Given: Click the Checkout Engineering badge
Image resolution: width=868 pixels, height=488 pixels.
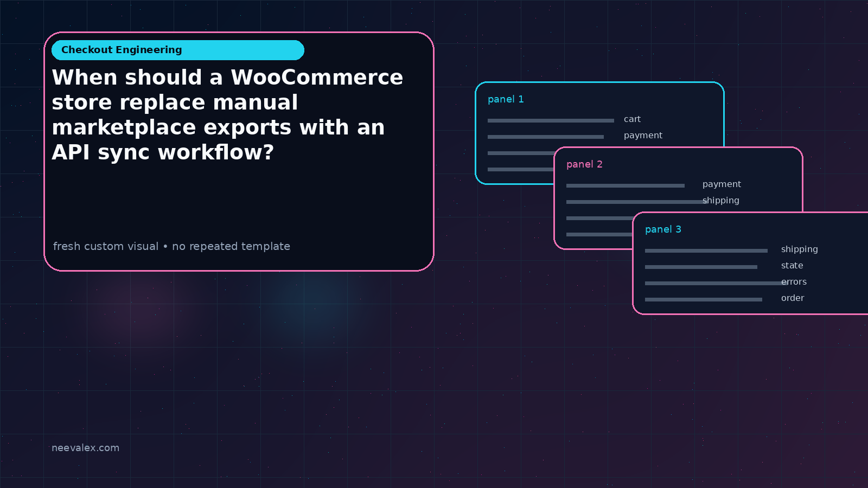Looking at the screenshot, I should click(x=178, y=50).
